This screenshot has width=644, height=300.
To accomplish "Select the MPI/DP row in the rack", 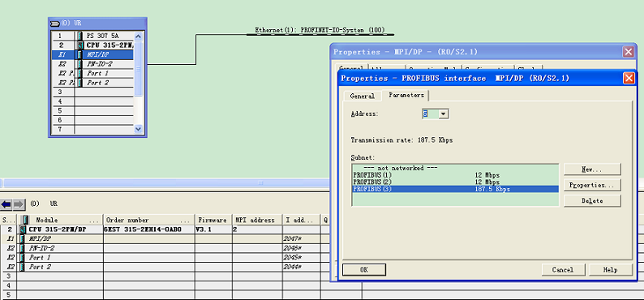I will (92, 54).
